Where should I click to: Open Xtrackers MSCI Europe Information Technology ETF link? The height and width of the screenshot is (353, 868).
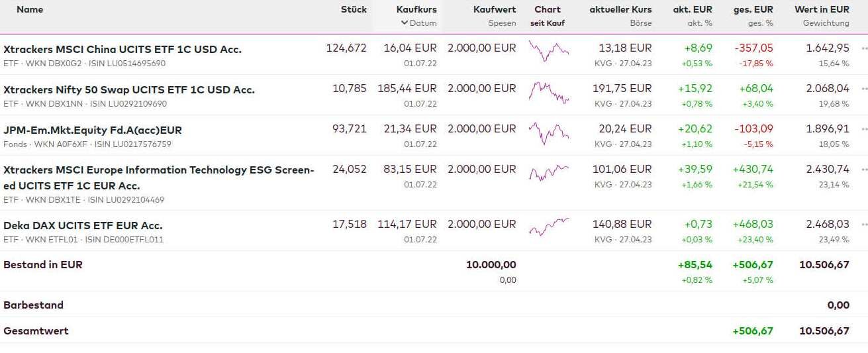pyautogui.click(x=159, y=170)
